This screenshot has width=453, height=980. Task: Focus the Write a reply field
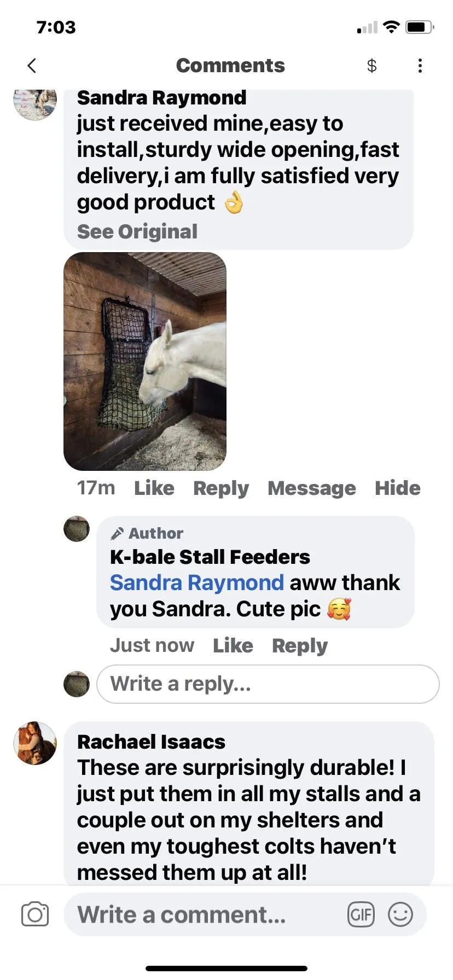tap(268, 684)
